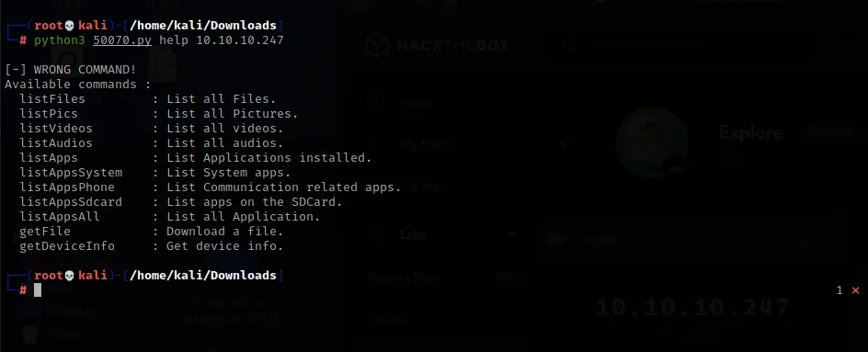Screen dimensions: 868x352
Task: Click the 'List System apps.' description
Action: 229,173
